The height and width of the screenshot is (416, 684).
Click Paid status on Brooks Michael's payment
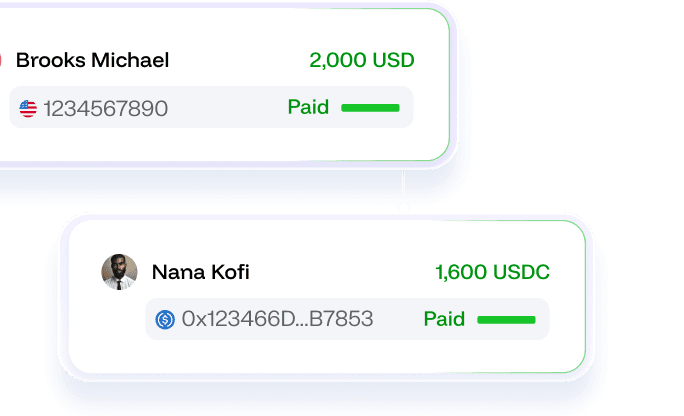point(308,107)
